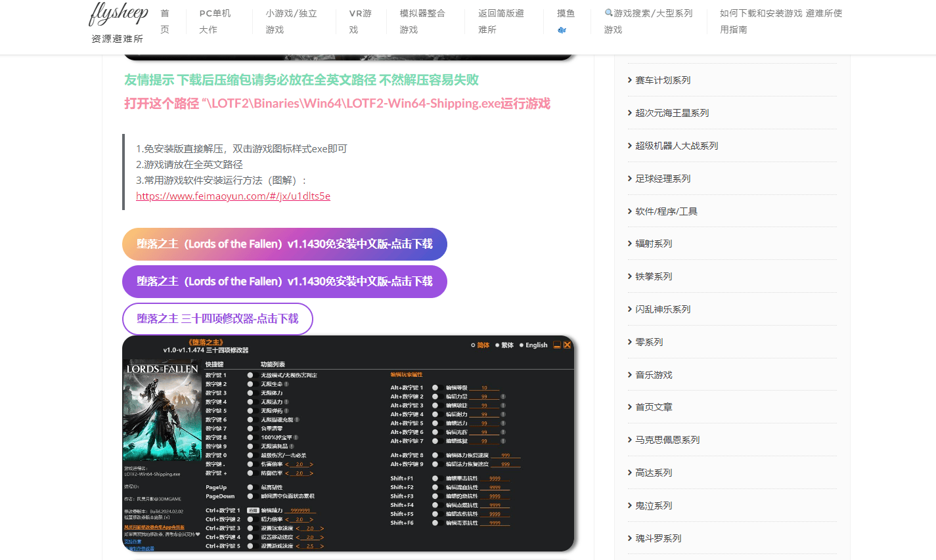Select the English language radio button
The image size is (936, 560).
pos(522,345)
